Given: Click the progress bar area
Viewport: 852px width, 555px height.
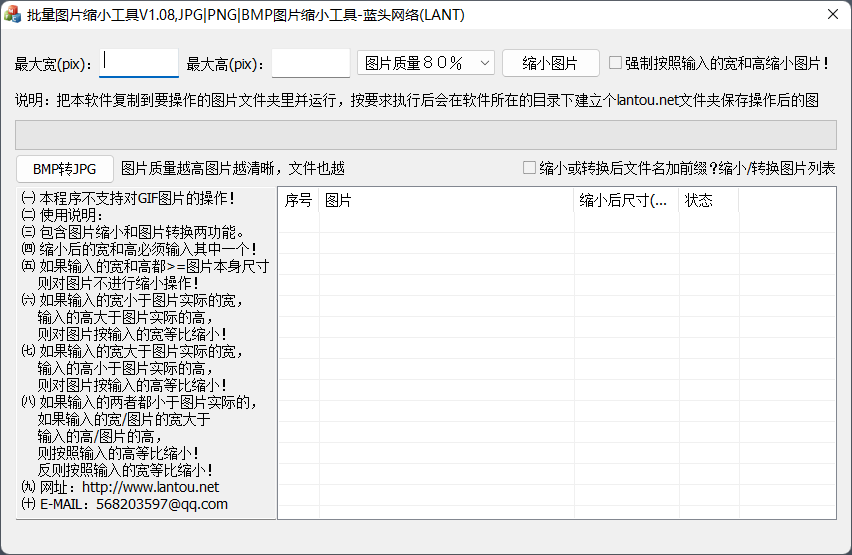Looking at the screenshot, I should 425,135.
